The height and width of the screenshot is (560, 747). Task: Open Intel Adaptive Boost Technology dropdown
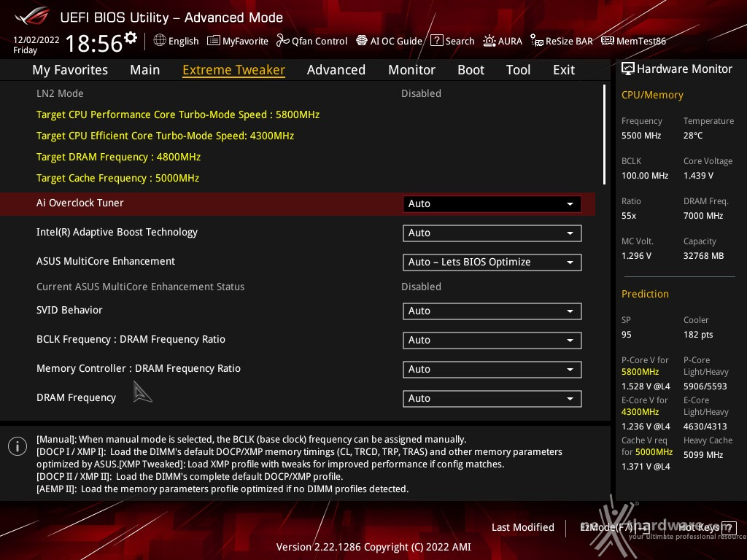tap(492, 233)
